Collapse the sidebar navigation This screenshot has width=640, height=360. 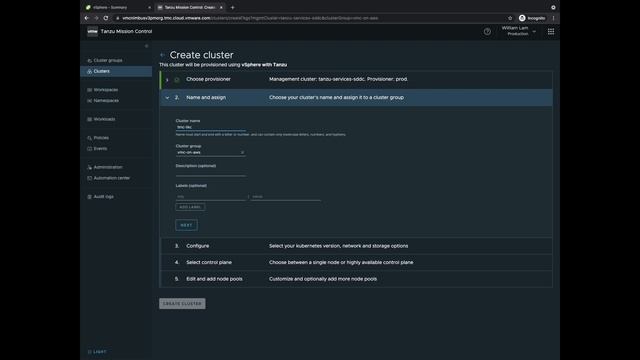147,46
